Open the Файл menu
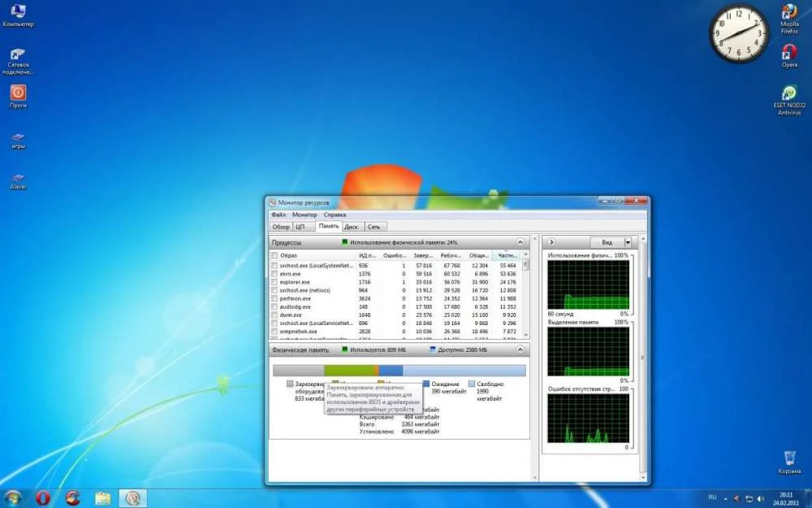The width and height of the screenshot is (812, 508). pyautogui.click(x=278, y=215)
